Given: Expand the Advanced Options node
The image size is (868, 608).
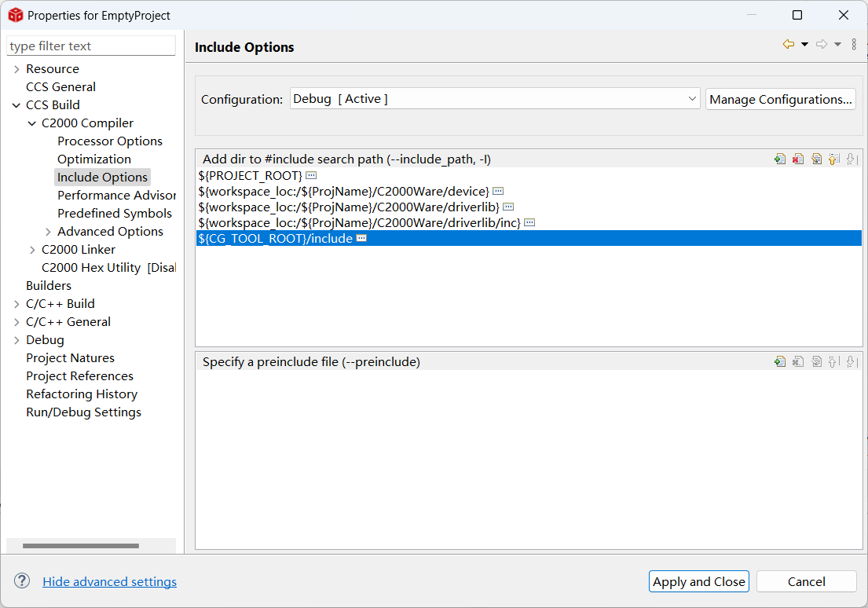Looking at the screenshot, I should tap(48, 232).
